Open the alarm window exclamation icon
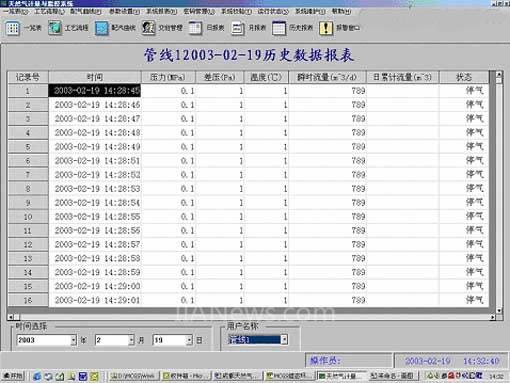The height and width of the screenshot is (383, 510). click(326, 28)
